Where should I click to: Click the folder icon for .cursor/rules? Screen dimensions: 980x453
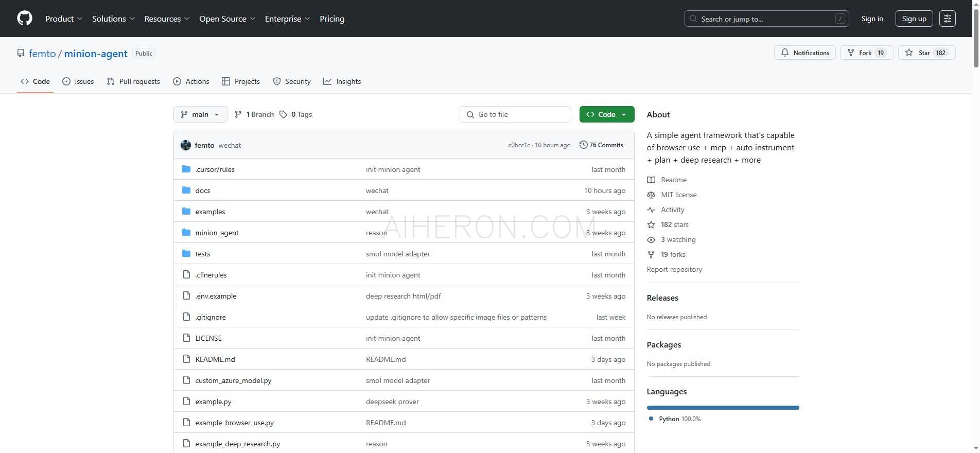click(x=186, y=169)
